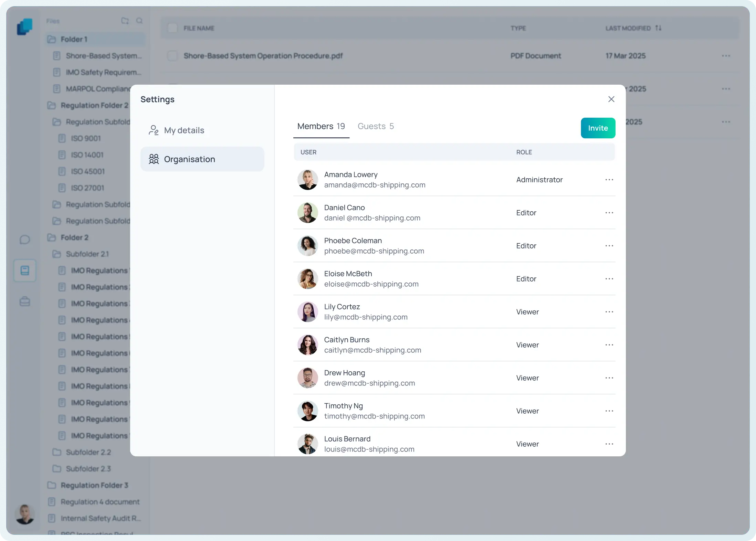Click Daniel Cano's avatar photo
Image resolution: width=756 pixels, height=541 pixels.
307,213
